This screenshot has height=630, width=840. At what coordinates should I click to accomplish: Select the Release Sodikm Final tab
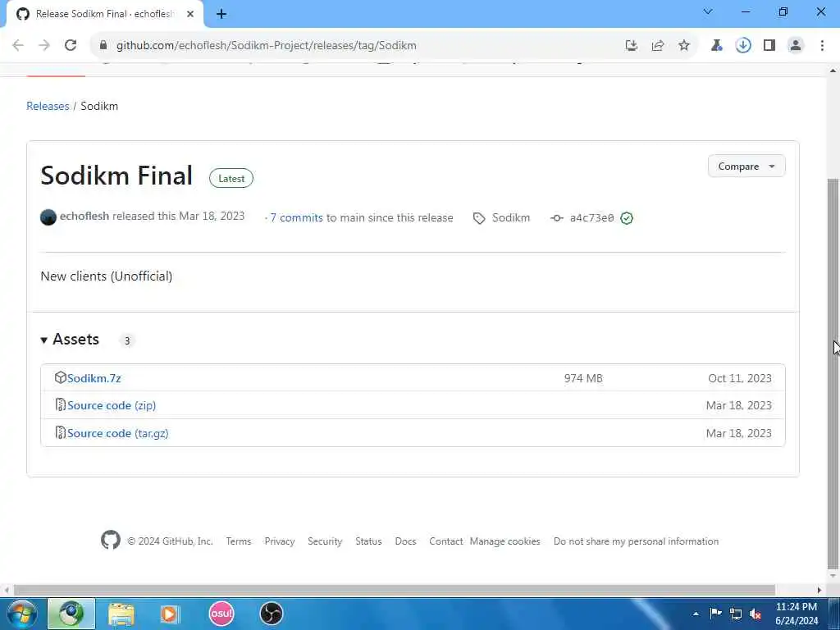pos(105,14)
